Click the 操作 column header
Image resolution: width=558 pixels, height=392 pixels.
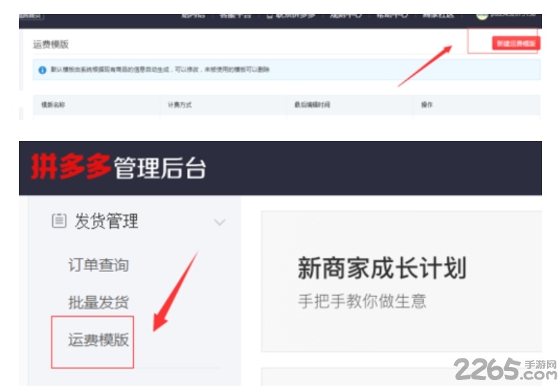tap(427, 105)
